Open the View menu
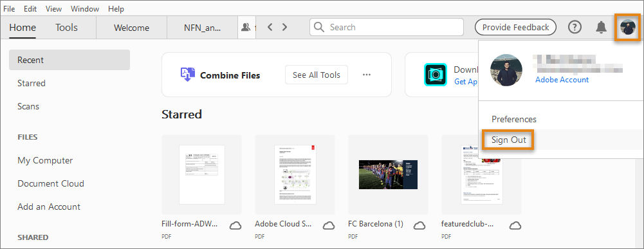The height and width of the screenshot is (249, 644). (x=54, y=8)
